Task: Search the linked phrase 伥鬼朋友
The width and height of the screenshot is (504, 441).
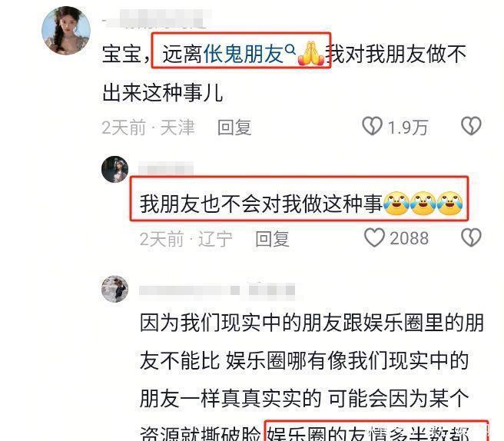Action: 243,54
